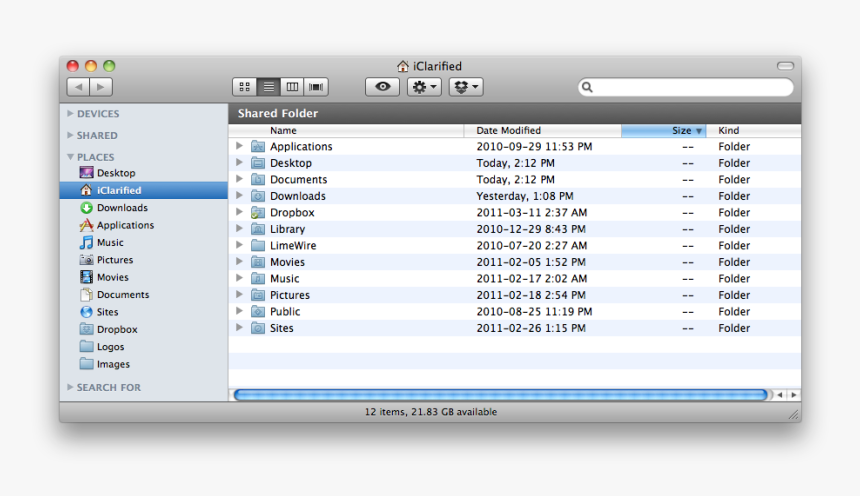Click the window resize grip corner
The image size is (860, 496).
pyautogui.click(x=794, y=415)
